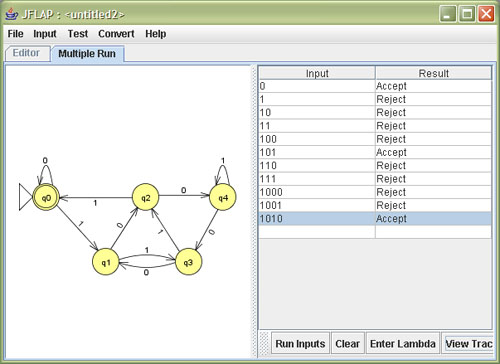Select state q2 in the automaton
Image resolution: width=500 pixels, height=364 pixels.
tap(146, 197)
